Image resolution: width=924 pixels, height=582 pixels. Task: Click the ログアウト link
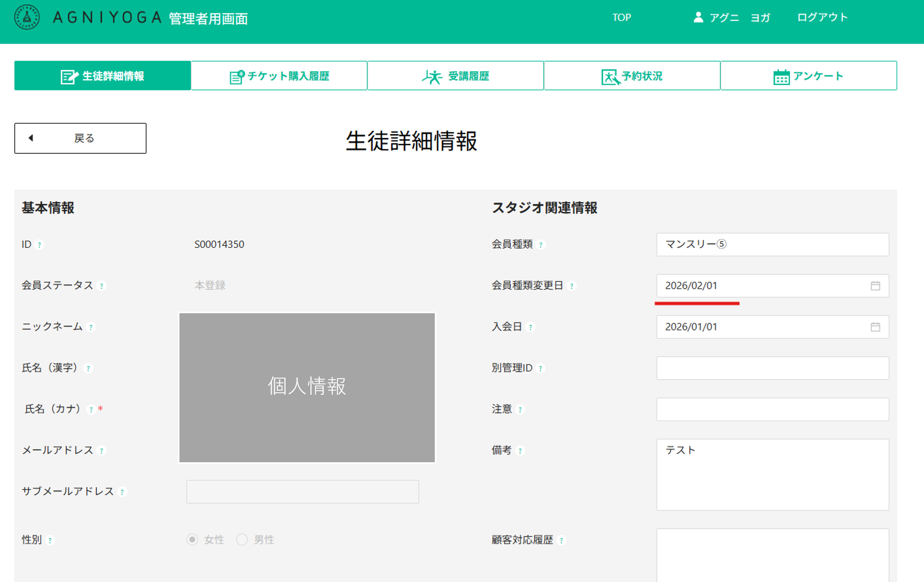(822, 17)
